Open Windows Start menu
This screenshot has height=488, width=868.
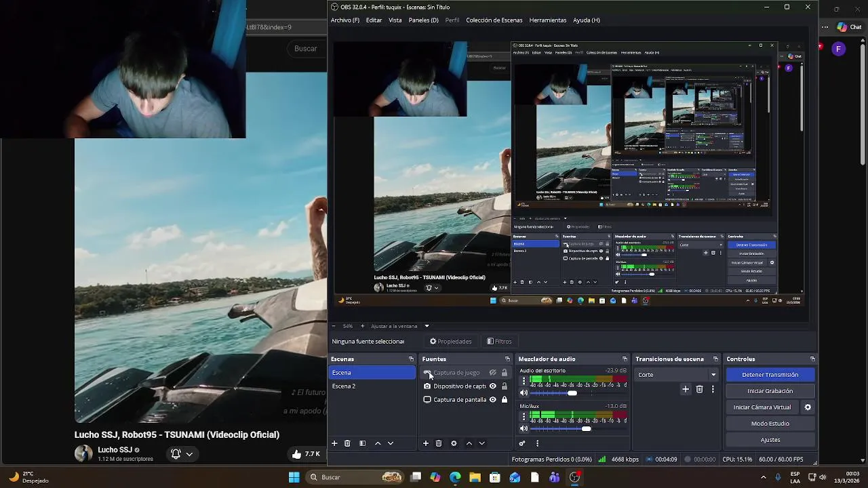tap(294, 477)
